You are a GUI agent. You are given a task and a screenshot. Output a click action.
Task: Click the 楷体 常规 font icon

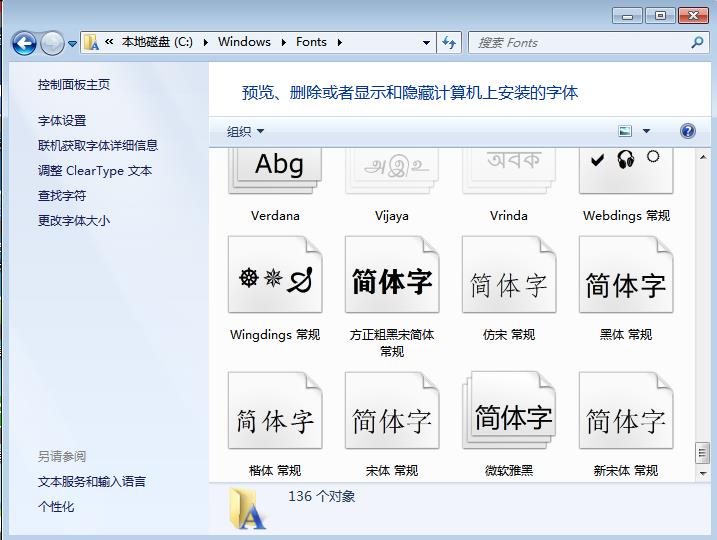point(275,414)
